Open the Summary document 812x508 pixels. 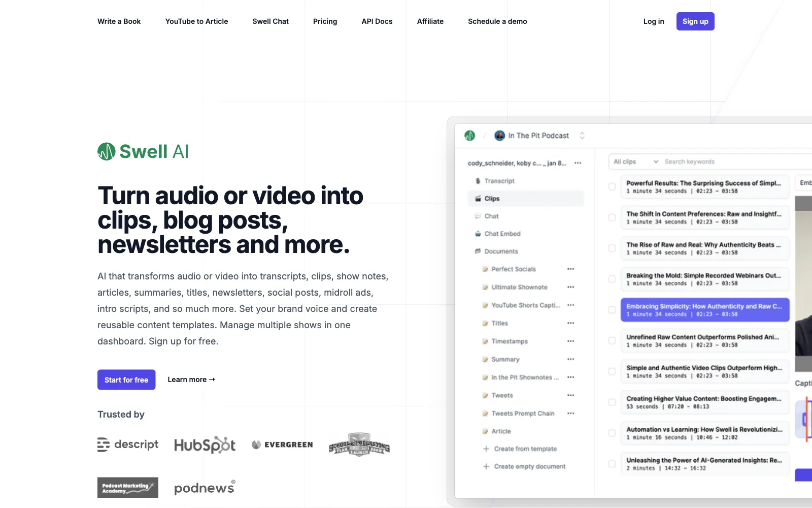click(505, 359)
